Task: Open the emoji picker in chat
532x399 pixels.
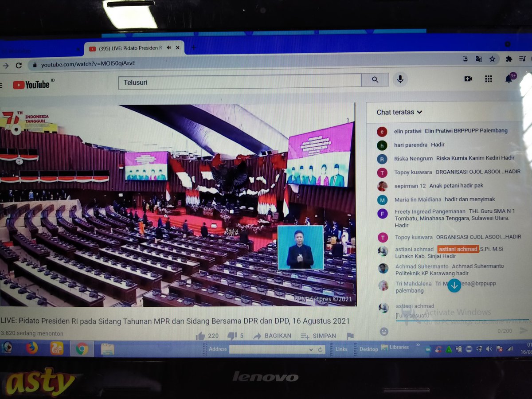Action: [x=384, y=331]
